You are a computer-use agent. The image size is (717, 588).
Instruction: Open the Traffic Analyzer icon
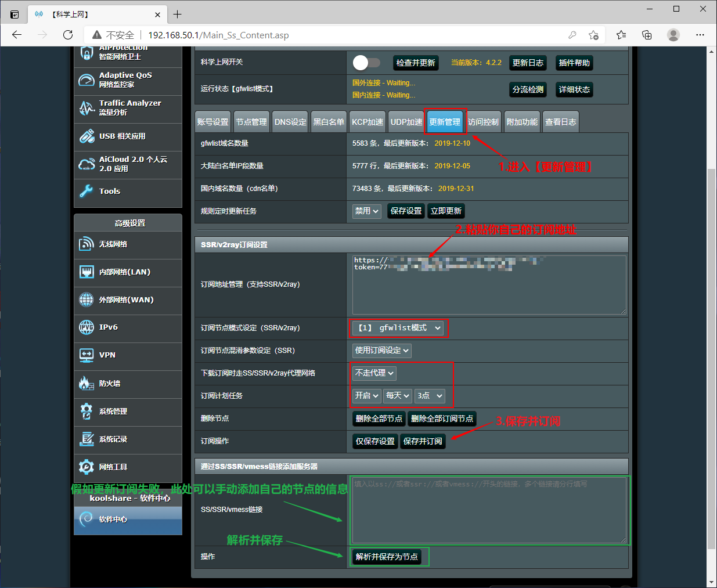[x=87, y=108]
